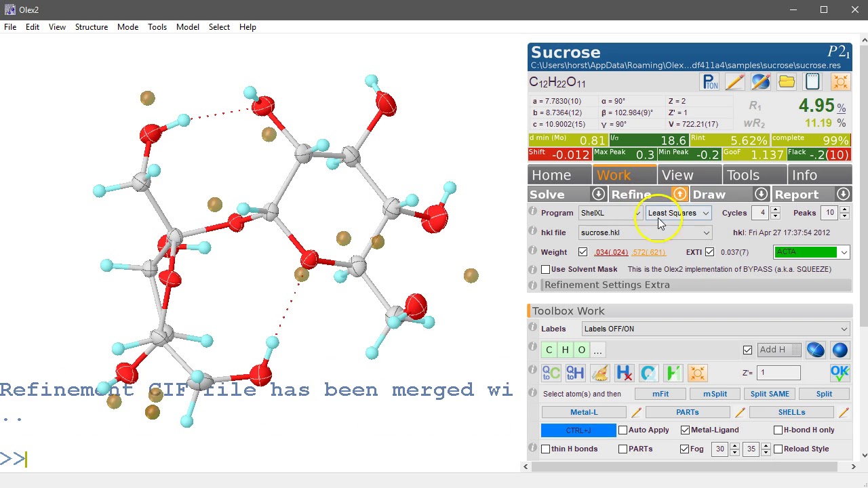Viewport: 868px width, 488px height.
Task: Disable the Fog checkbox
Action: click(x=685, y=449)
